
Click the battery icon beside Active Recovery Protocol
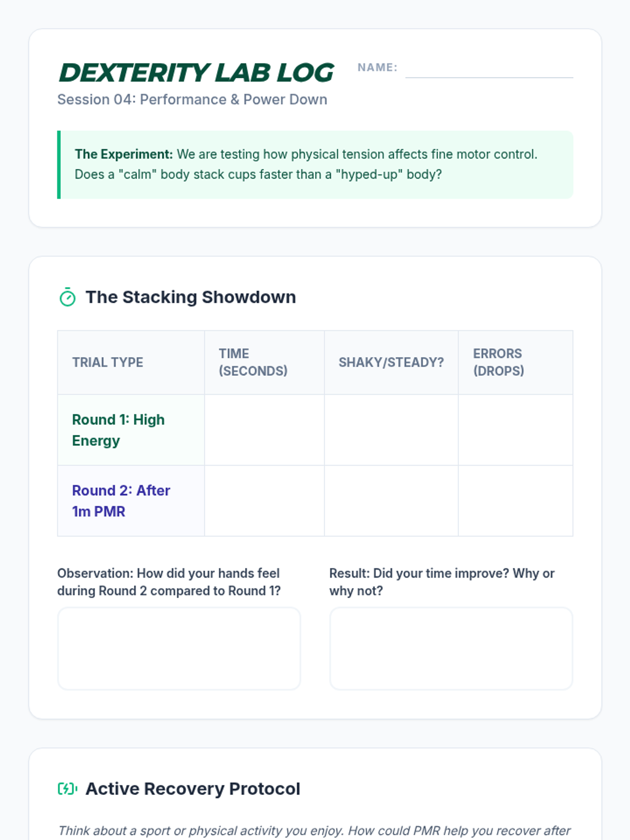(67, 789)
